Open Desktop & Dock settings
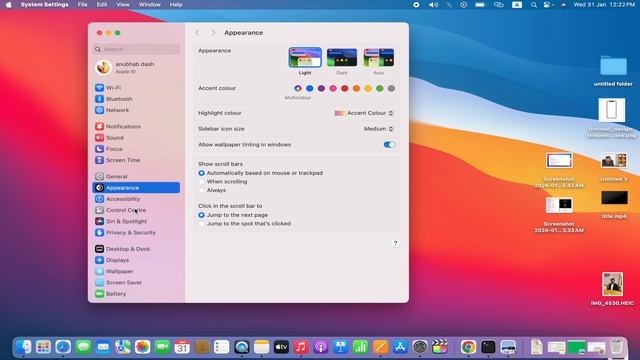The image size is (640, 360). (136, 249)
